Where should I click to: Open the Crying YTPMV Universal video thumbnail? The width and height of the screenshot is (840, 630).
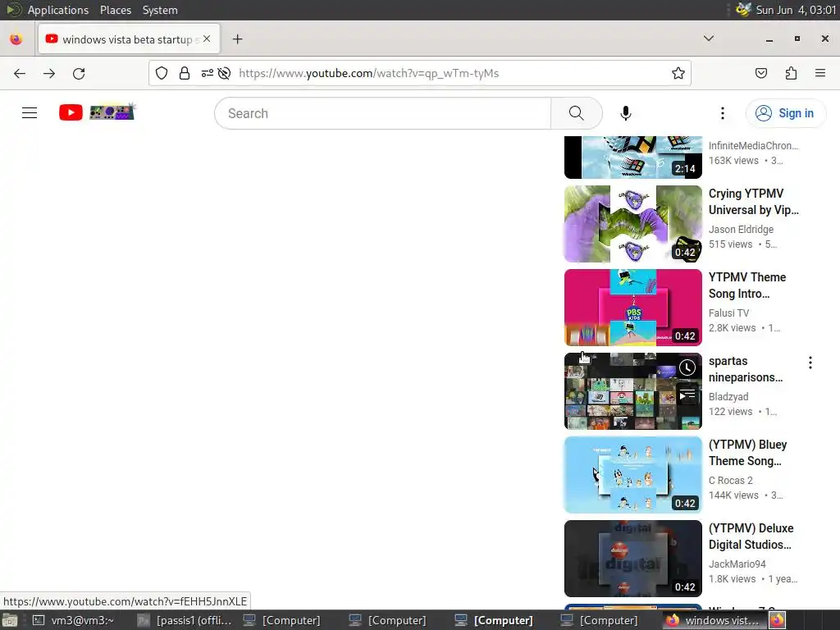[x=633, y=224]
